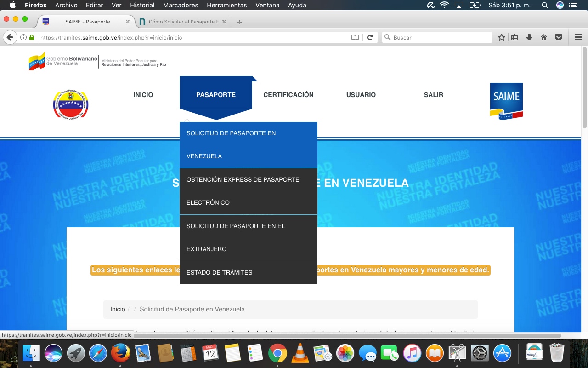Click INICIO in site navigation
588x368 pixels.
point(143,95)
